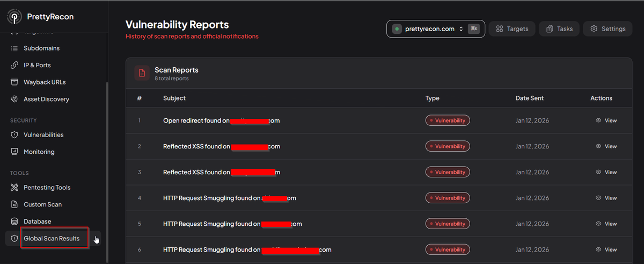Screen dimensions: 644x264
Task: Click the Wayback URLs archive icon
Action: click(x=14, y=82)
